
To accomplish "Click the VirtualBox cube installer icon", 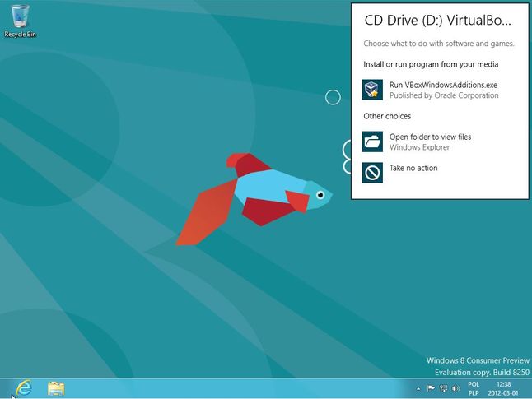I will pos(372,90).
